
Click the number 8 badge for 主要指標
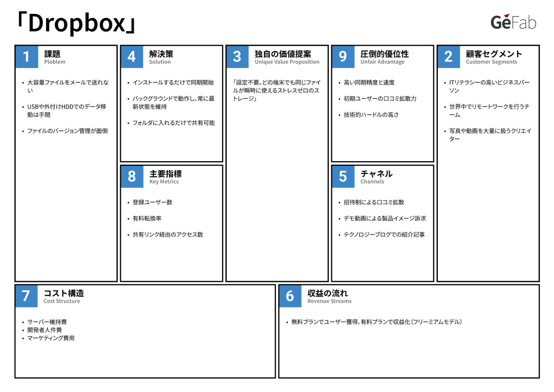point(132,177)
